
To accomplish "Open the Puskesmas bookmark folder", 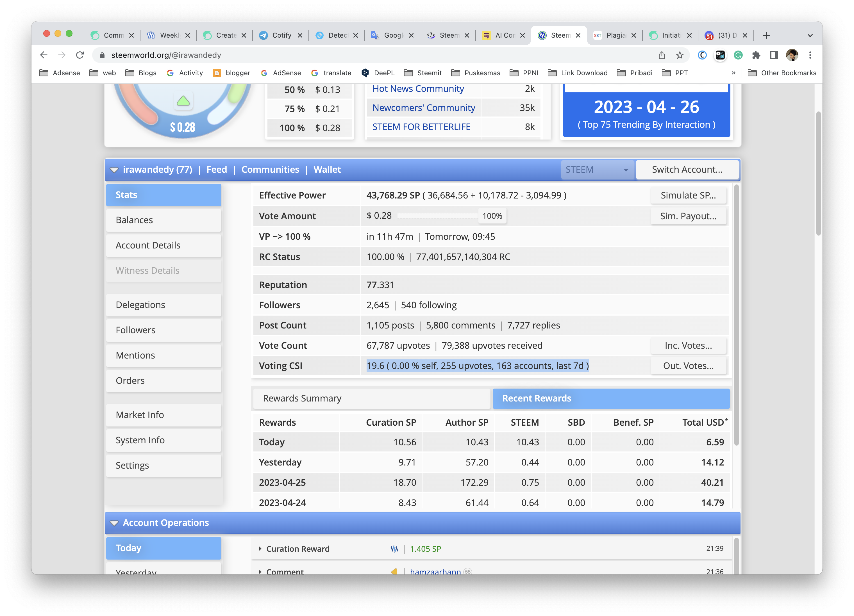I will (476, 73).
